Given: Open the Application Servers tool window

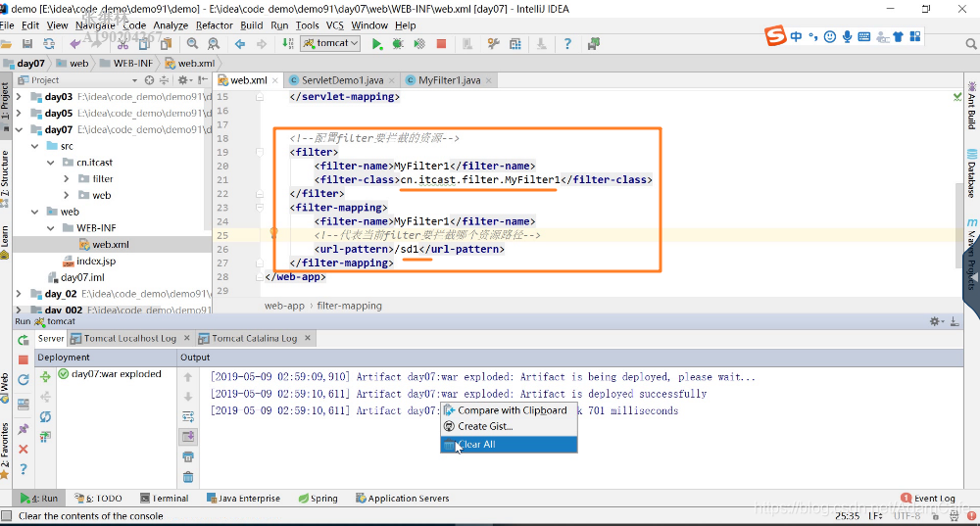Looking at the screenshot, I should [402, 499].
